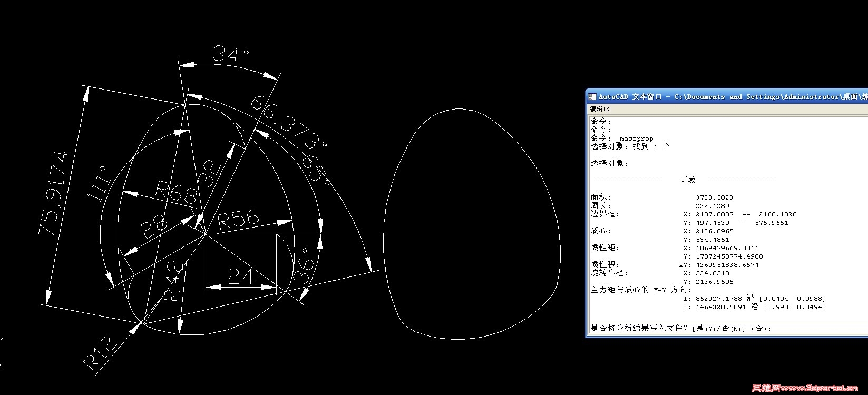Click moment of inertia X value 1069479669.8861
Screen dimensions: 868x395
(x=727, y=248)
